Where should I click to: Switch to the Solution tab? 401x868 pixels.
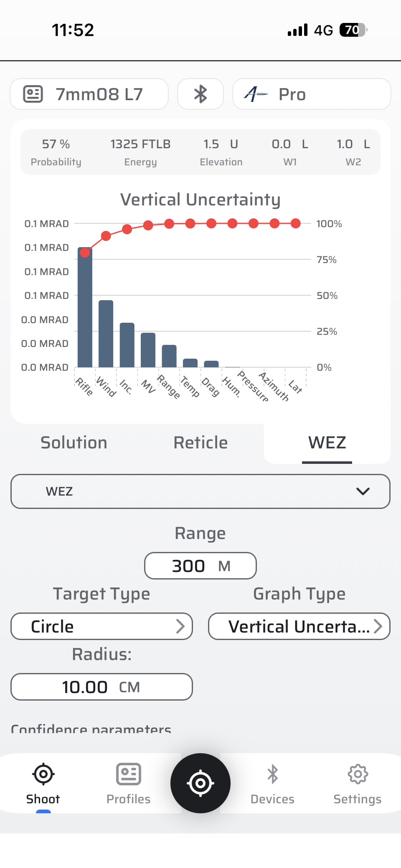pos(74,443)
